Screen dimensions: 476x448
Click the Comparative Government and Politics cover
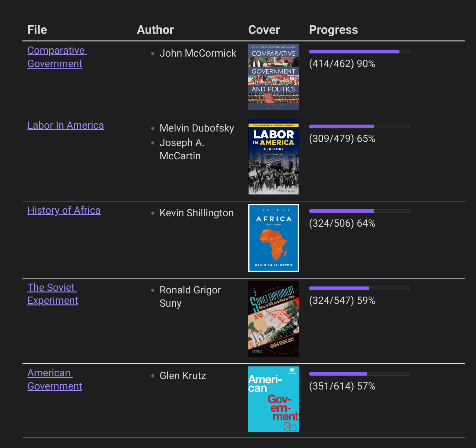[274, 77]
